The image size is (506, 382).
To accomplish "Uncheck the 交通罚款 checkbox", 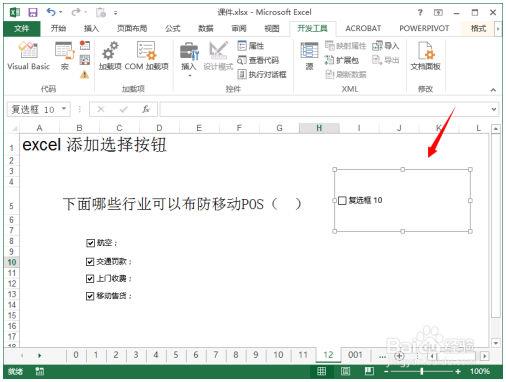I will tap(90, 262).
